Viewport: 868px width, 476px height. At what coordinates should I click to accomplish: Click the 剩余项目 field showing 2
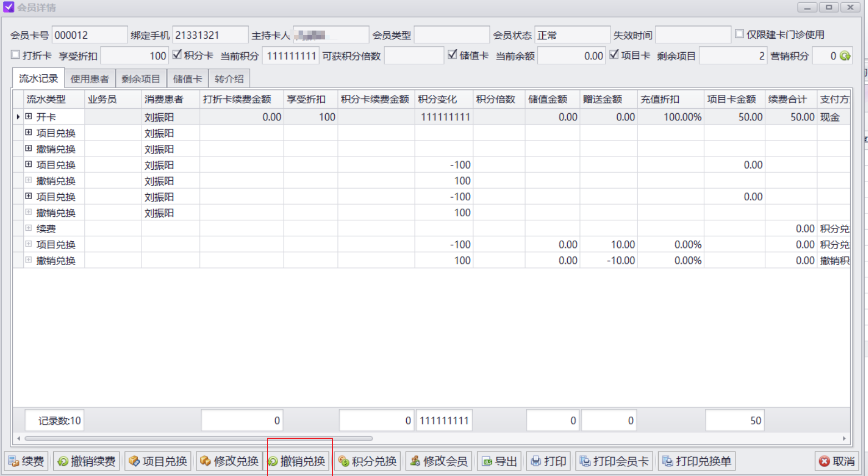tap(733, 56)
